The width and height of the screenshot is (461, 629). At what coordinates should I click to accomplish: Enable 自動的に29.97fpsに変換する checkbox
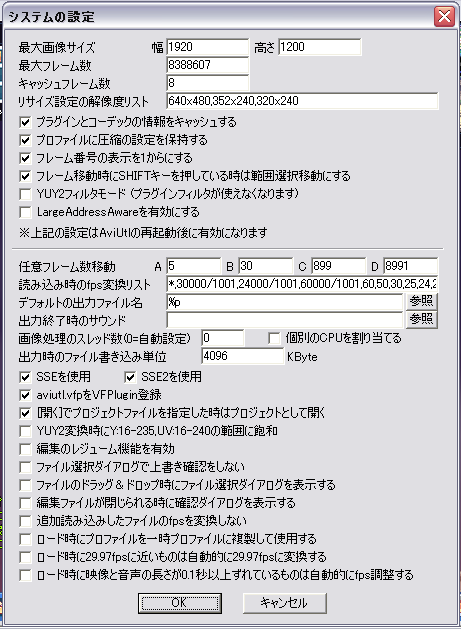click(x=25, y=557)
